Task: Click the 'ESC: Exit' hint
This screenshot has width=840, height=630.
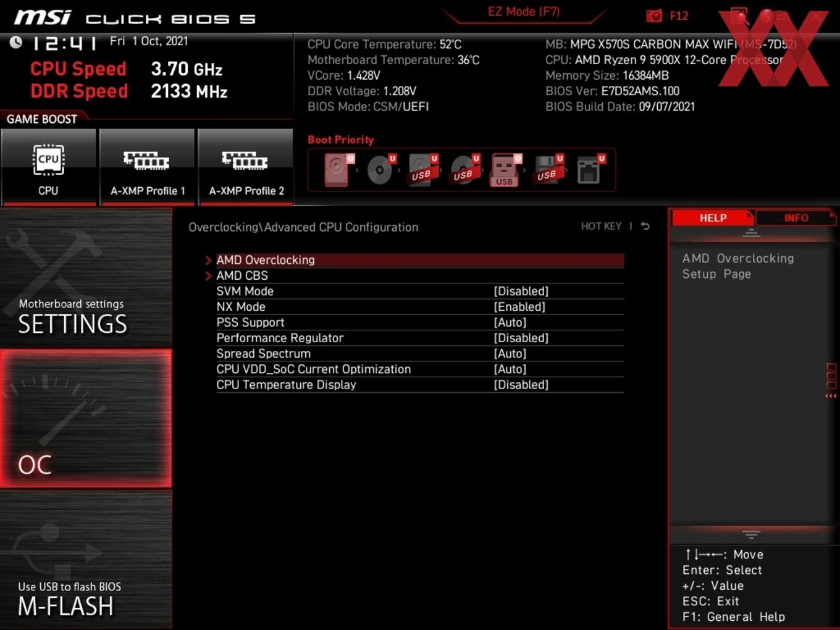Action: point(711,602)
